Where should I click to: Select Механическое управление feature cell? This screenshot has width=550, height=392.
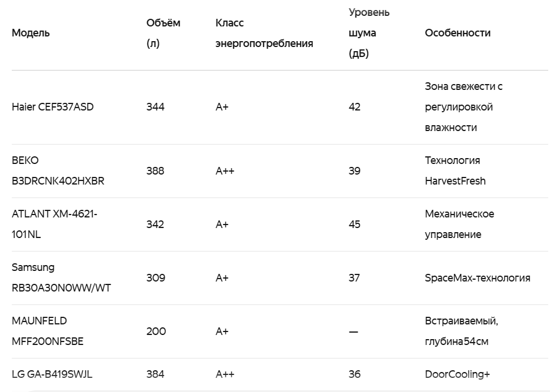coord(459,224)
